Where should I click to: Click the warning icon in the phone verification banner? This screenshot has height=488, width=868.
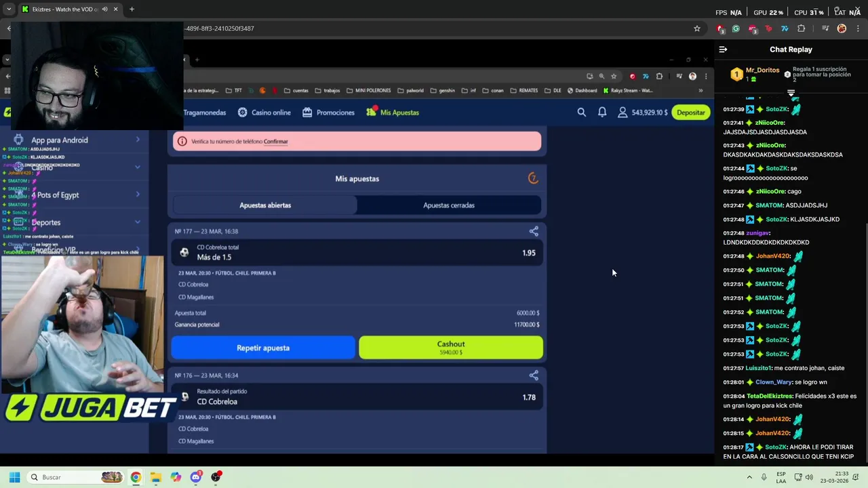[182, 141]
